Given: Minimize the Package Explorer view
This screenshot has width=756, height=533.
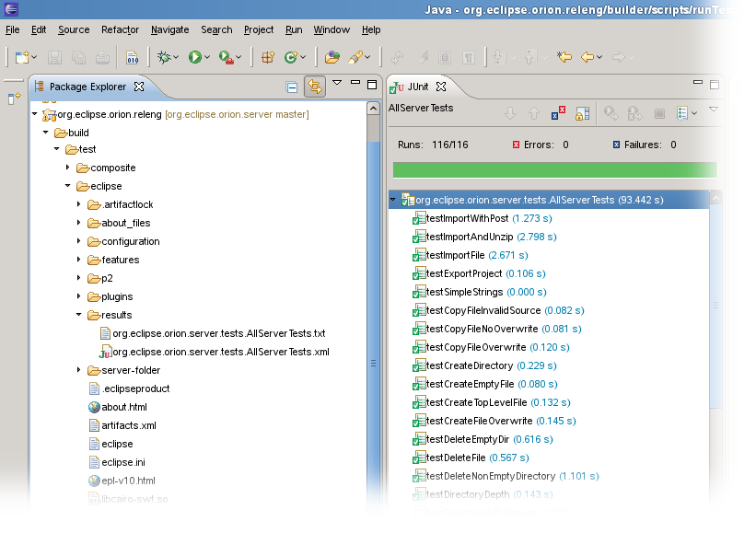Looking at the screenshot, I should coord(355,83).
